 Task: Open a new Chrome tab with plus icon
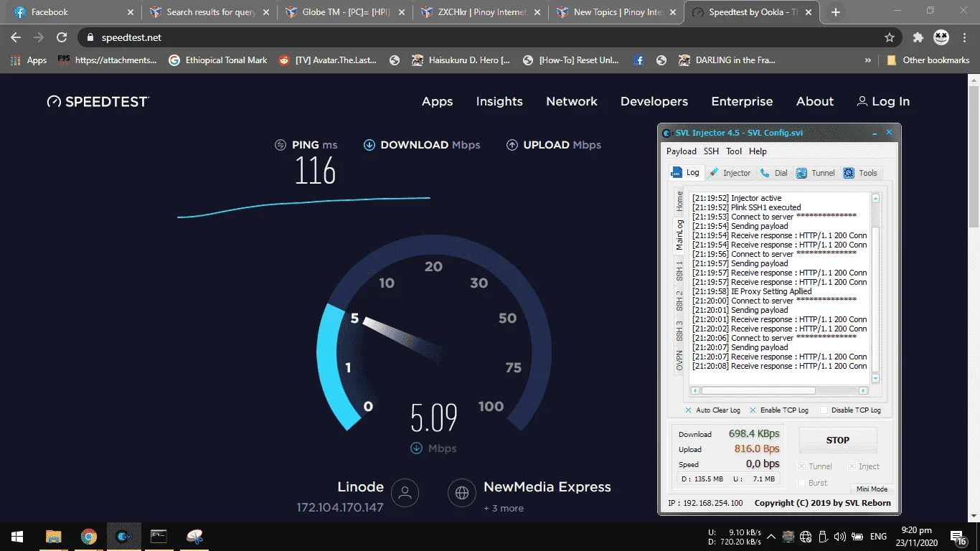(x=836, y=12)
